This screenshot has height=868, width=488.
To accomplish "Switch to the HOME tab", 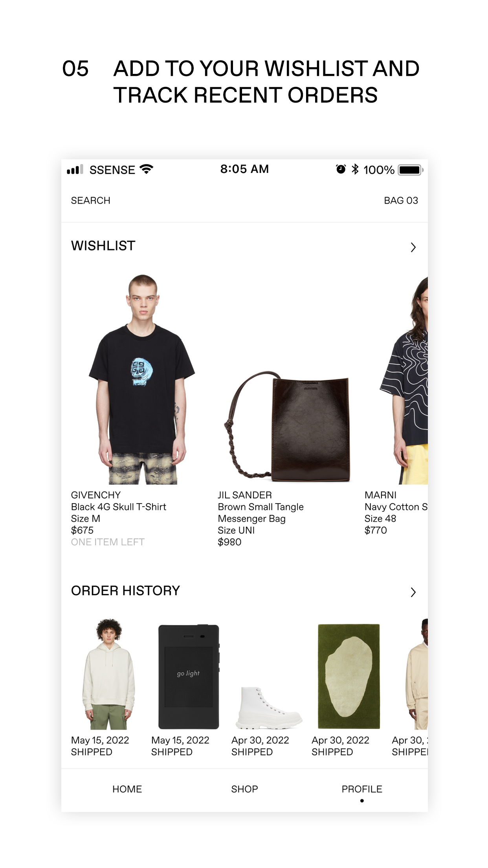I will coord(127,789).
